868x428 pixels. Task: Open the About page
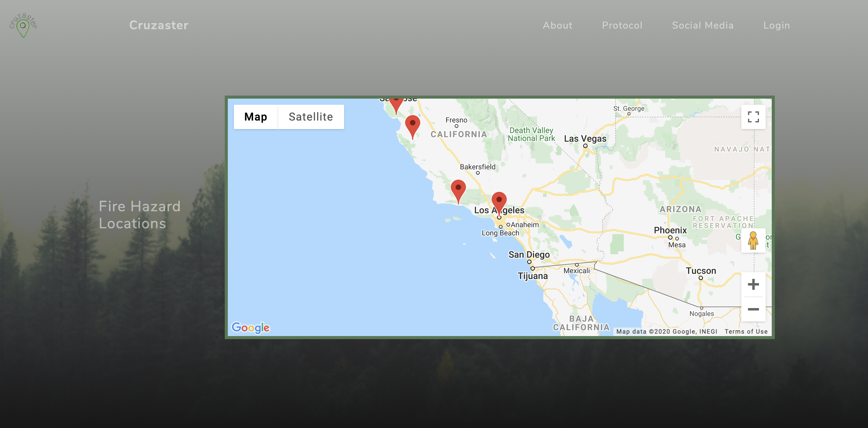557,26
